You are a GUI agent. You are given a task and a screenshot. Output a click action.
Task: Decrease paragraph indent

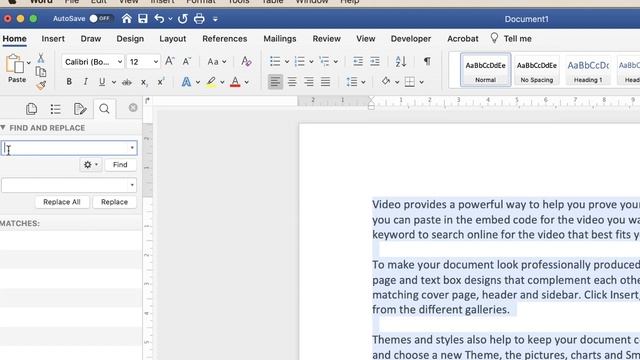[x=358, y=61]
